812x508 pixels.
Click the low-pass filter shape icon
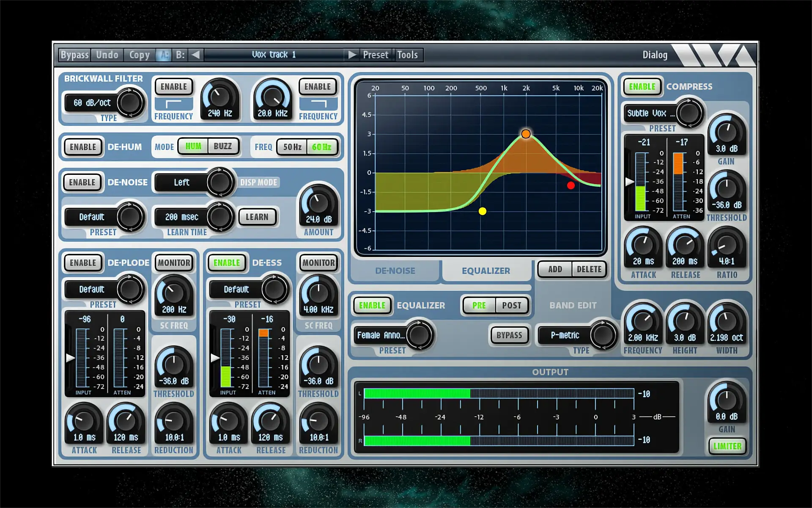pos(318,104)
